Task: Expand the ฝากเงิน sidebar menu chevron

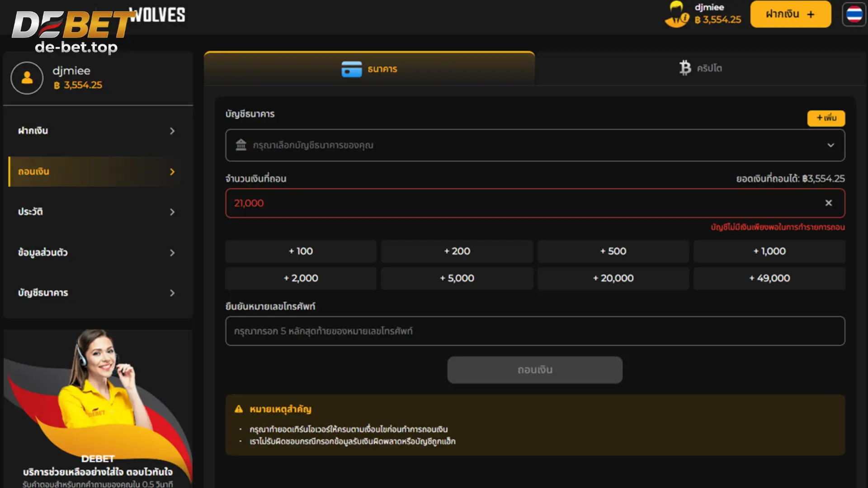Action: coord(172,131)
